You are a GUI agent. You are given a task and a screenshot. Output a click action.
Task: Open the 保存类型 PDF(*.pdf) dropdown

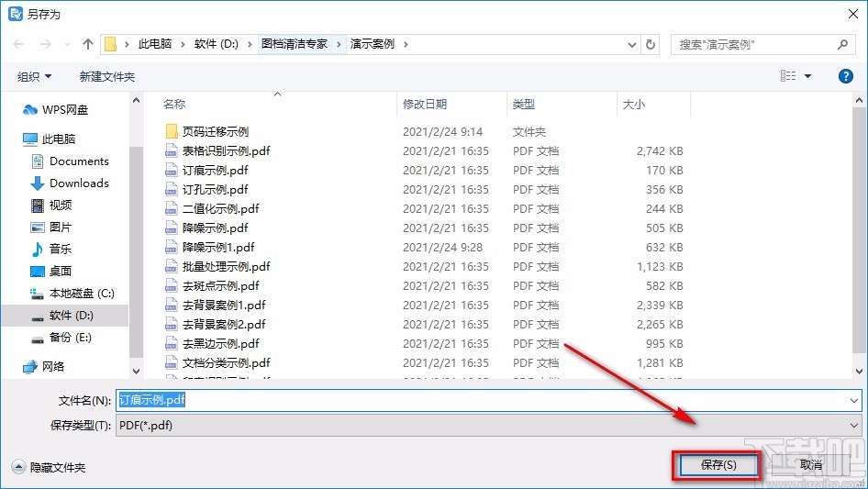tap(488, 426)
